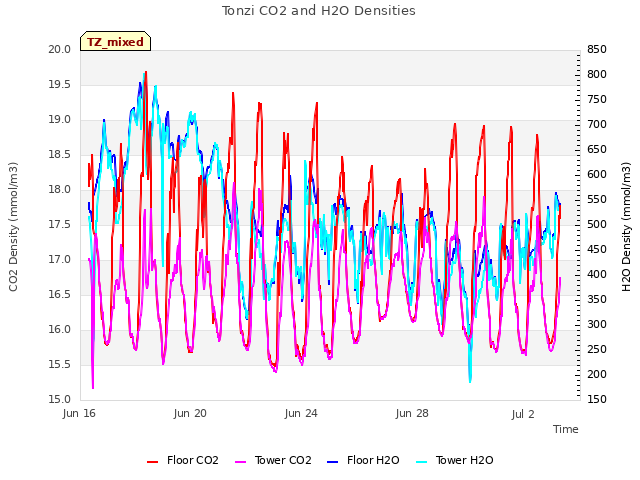Select the Tower CO2 legend label
This screenshot has height=480, width=640.
[283, 460]
